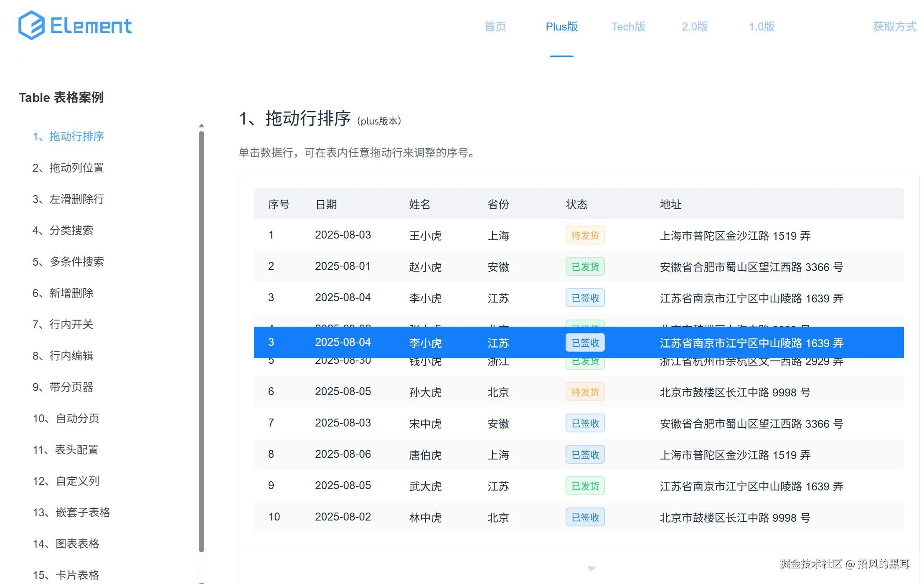Select the currently active Plus版 tab
Screen dimensions: 924x584
pos(561,26)
